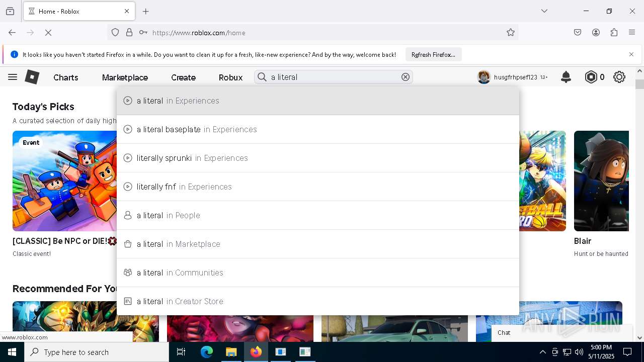Search 'a literal' in Marketplace

pos(318,244)
